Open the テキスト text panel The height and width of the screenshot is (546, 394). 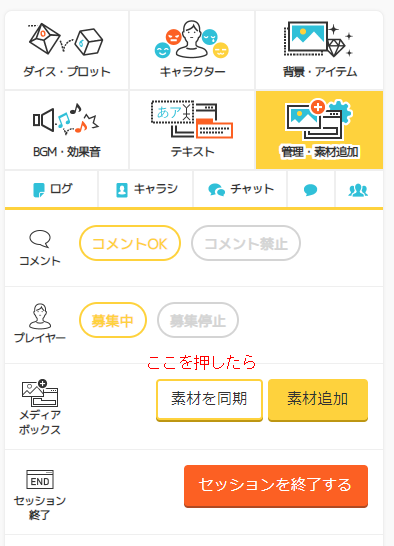tap(192, 130)
